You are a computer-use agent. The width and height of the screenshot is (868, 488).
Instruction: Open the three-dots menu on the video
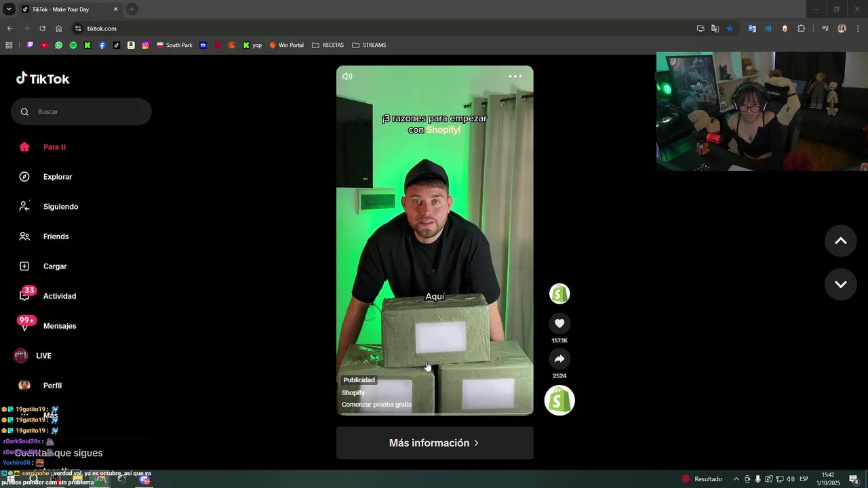pyautogui.click(x=515, y=77)
